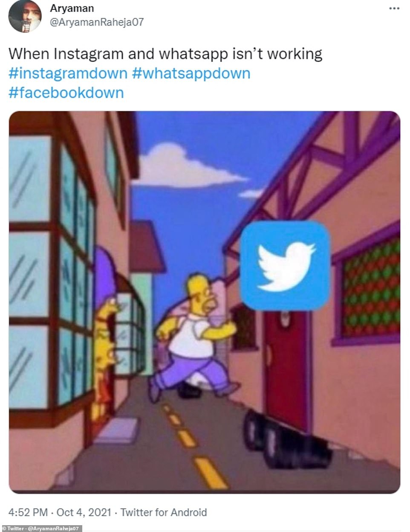Click the tweet text about Instagram and whatsapp
The image size is (410, 532).
pos(165,54)
